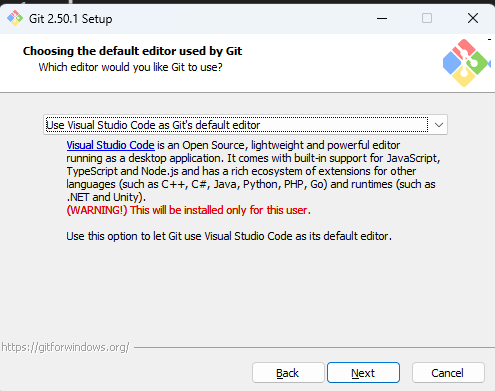495x391 pixels.
Task: Go back with the Back button
Action: [x=288, y=373]
